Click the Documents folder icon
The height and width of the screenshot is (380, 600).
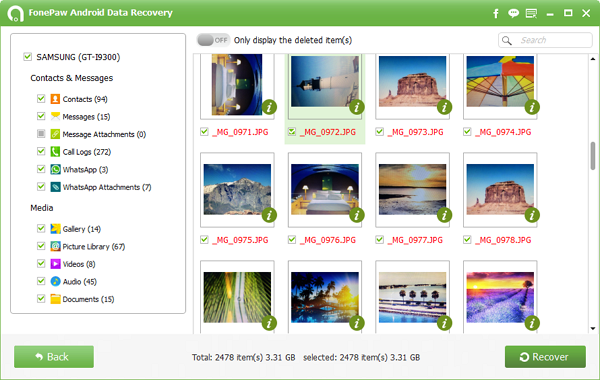point(55,299)
